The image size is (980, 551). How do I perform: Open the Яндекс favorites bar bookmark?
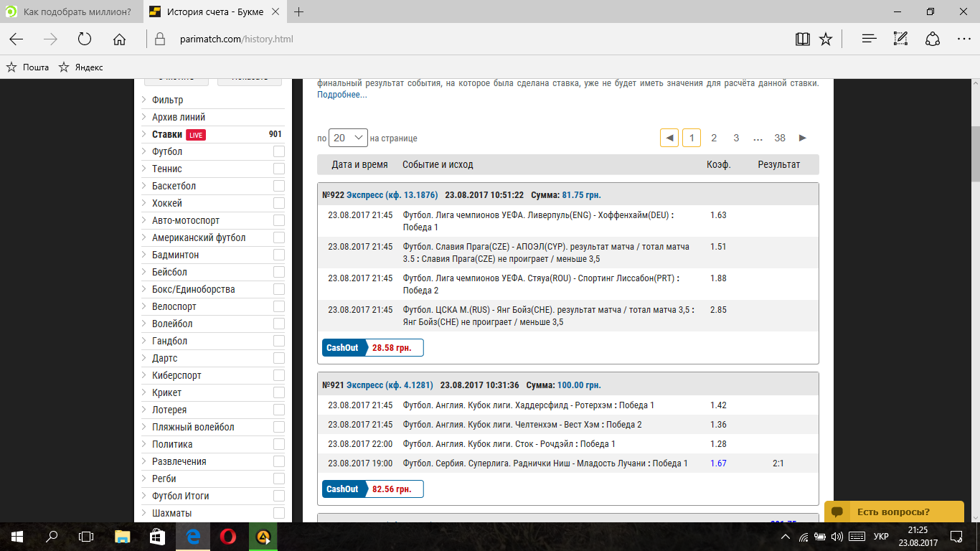(81, 67)
